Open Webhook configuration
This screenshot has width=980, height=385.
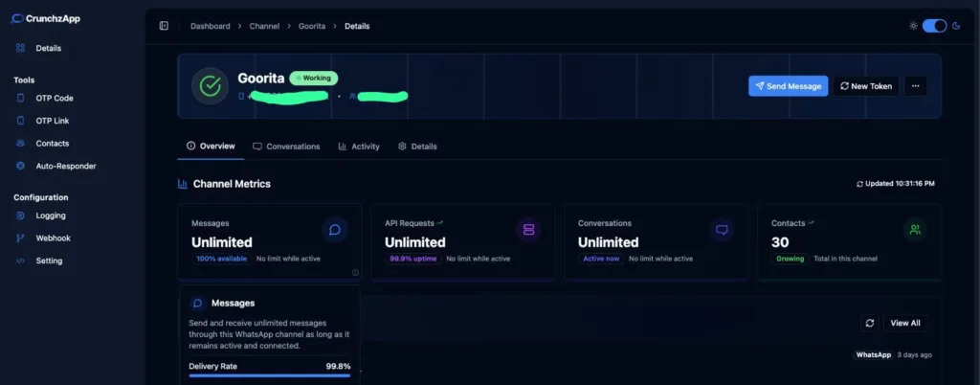pos(54,238)
